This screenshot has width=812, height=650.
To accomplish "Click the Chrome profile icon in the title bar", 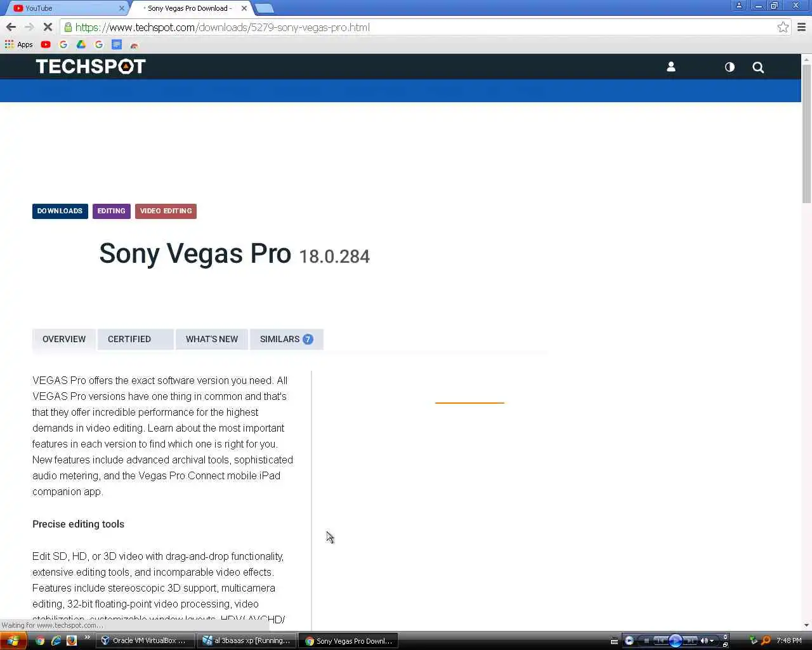I will (739, 6).
